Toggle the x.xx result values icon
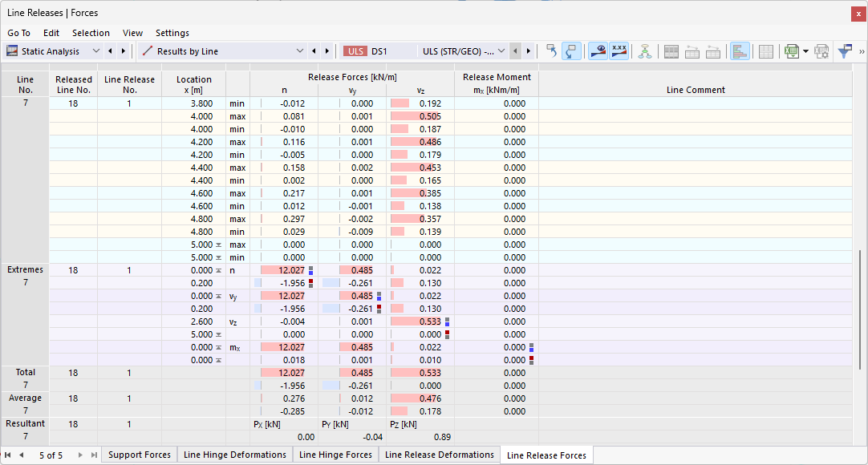This screenshot has width=868, height=465. click(x=619, y=51)
